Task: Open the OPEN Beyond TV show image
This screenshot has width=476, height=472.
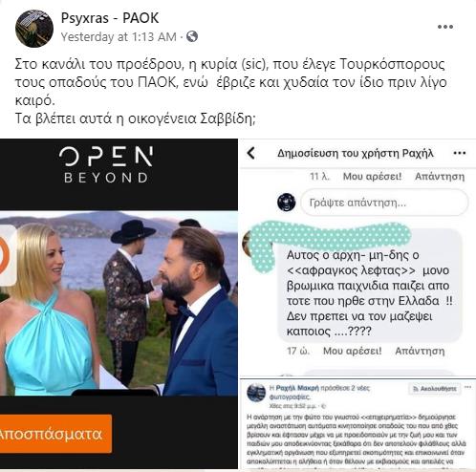Action: click(x=119, y=304)
